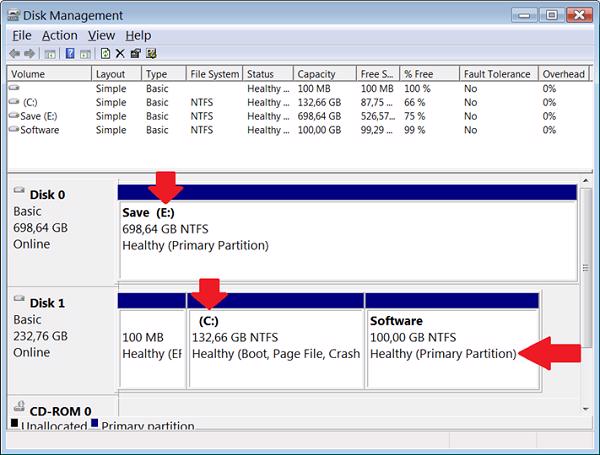Open the File menu
The image size is (600, 455).
pos(22,35)
